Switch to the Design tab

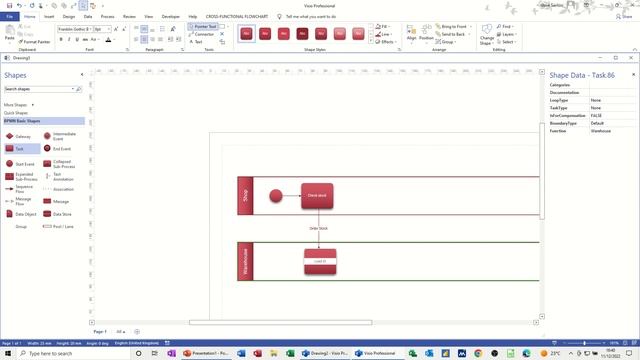coord(69,17)
